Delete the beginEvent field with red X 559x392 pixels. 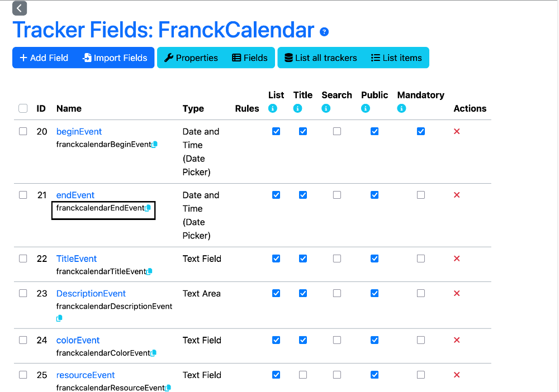pyautogui.click(x=457, y=131)
